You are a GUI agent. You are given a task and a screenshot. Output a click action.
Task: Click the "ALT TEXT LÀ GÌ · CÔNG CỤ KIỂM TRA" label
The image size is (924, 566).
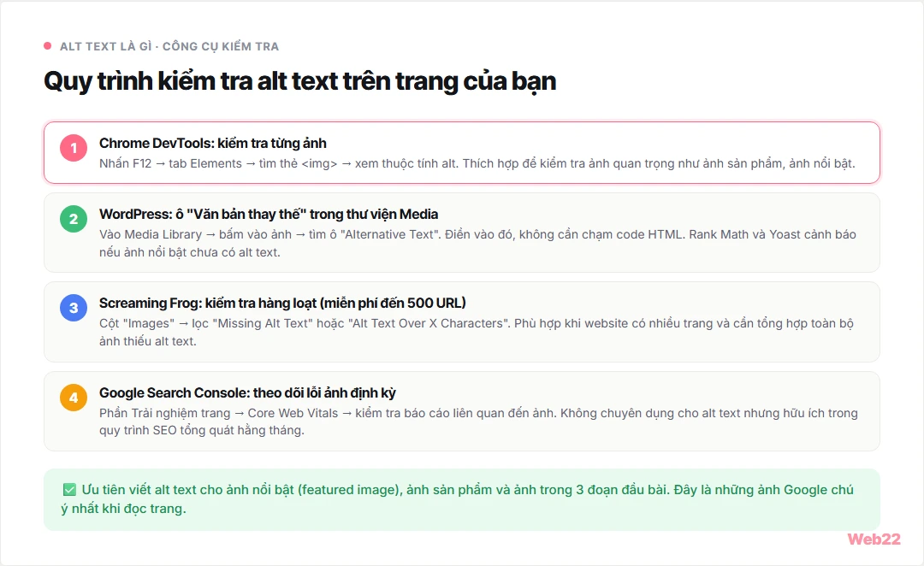pyautogui.click(x=169, y=46)
